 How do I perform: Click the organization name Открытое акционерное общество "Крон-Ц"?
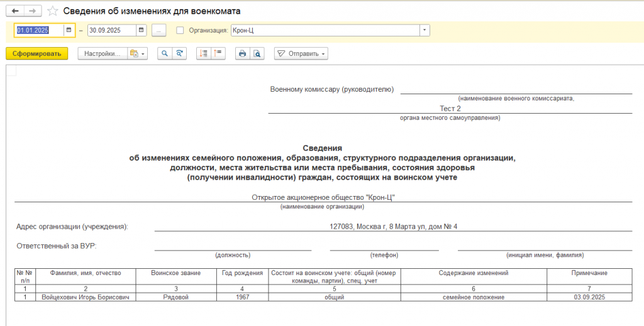[323, 198]
